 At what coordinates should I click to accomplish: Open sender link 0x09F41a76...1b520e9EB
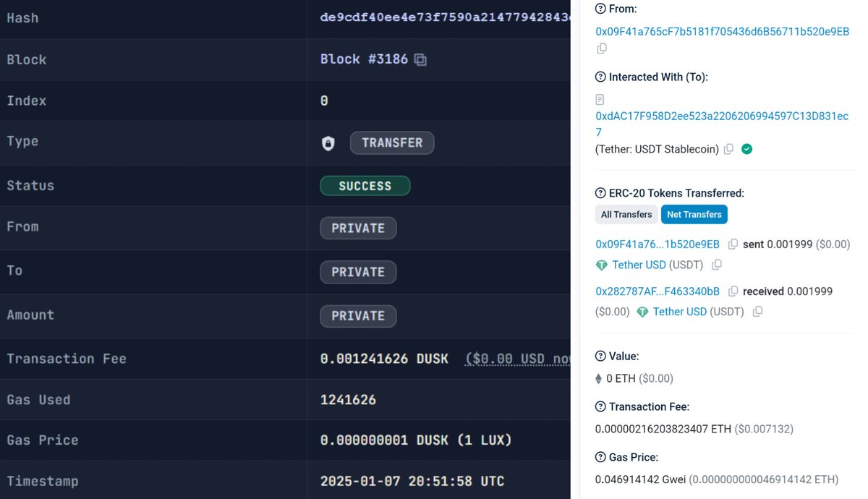[658, 244]
